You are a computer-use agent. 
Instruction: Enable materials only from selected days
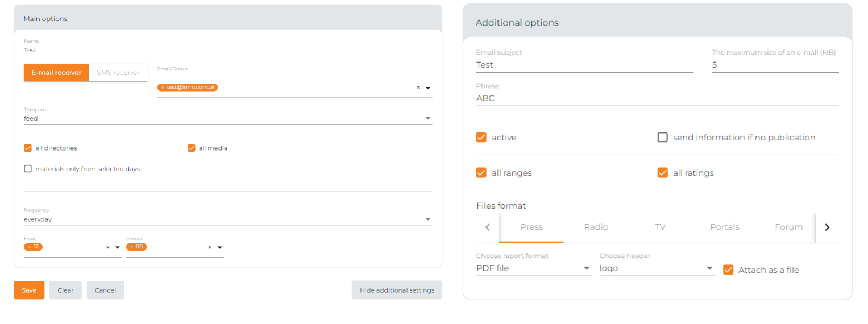[x=28, y=169]
